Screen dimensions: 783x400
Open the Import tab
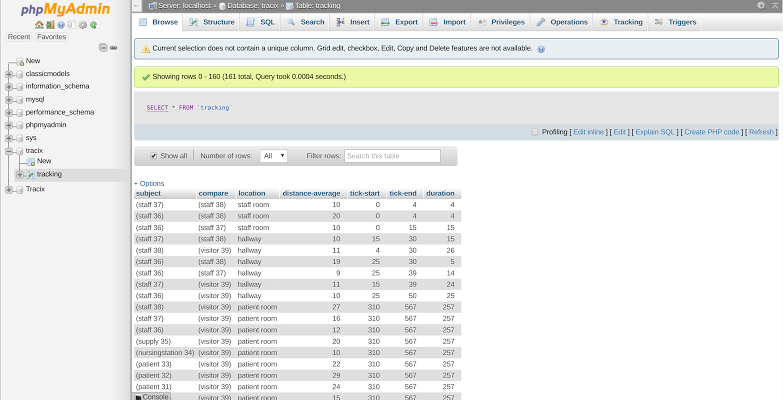447,22
